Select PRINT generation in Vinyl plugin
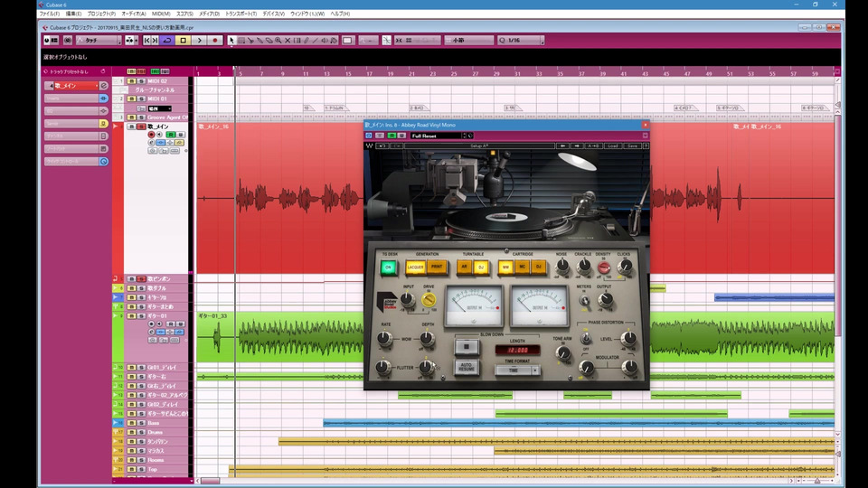 click(x=437, y=267)
